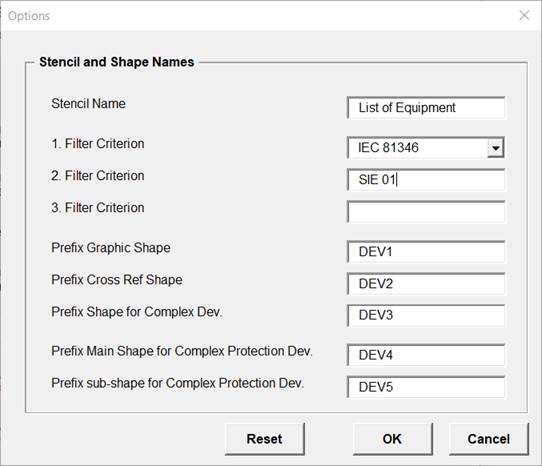
Task: Click the Options title bar text
Action: (29, 16)
